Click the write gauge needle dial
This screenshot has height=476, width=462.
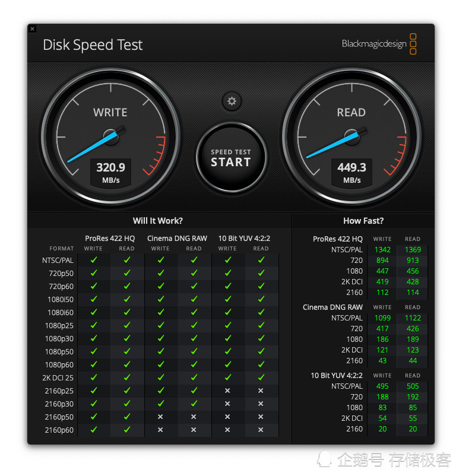pyautogui.click(x=110, y=137)
